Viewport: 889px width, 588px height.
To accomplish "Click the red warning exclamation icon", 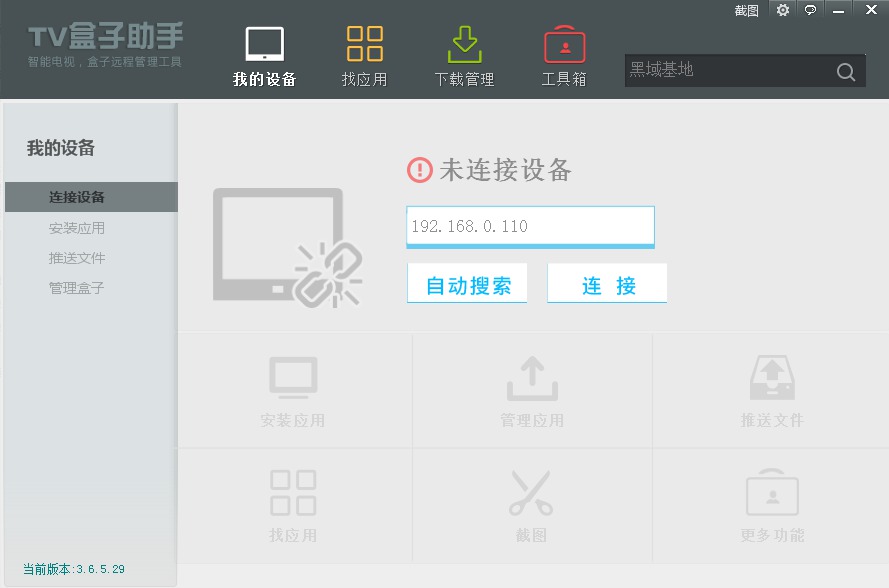I will pos(420,169).
